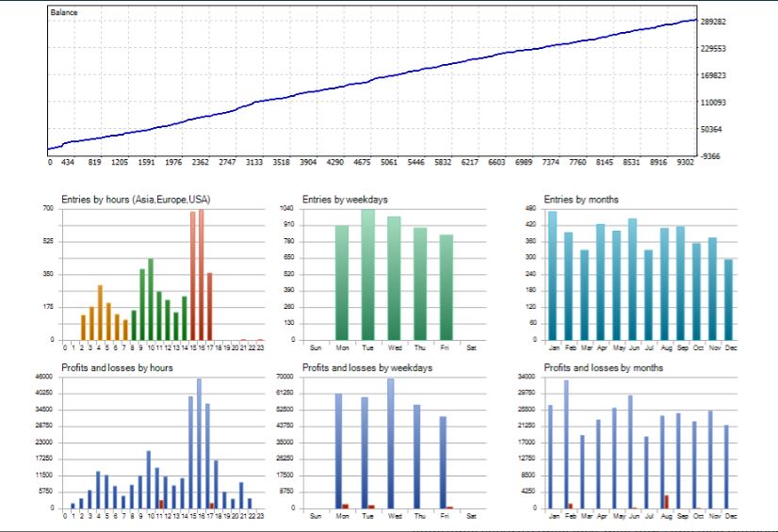
Task: Select the Feb profit bar in Profits by months
Action: pos(566,444)
